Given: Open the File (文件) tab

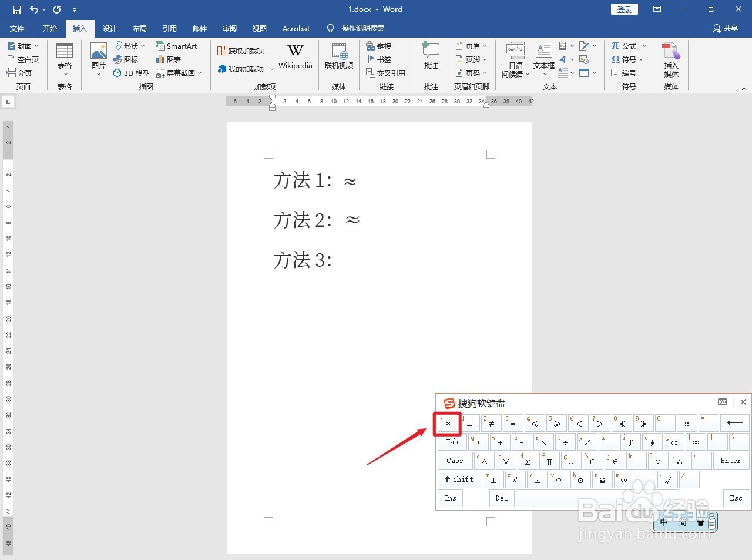Looking at the screenshot, I should (17, 28).
